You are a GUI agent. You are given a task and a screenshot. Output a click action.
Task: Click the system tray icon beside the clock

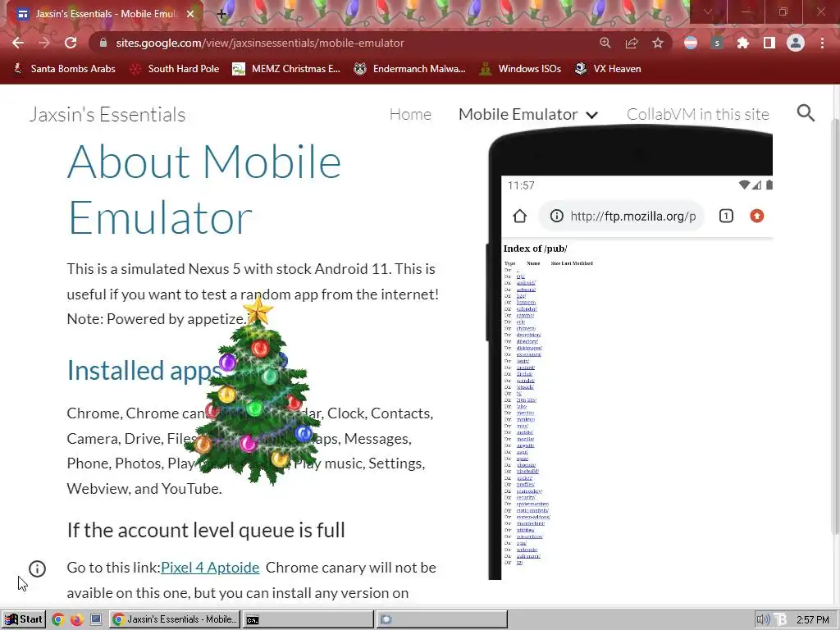[x=781, y=620]
